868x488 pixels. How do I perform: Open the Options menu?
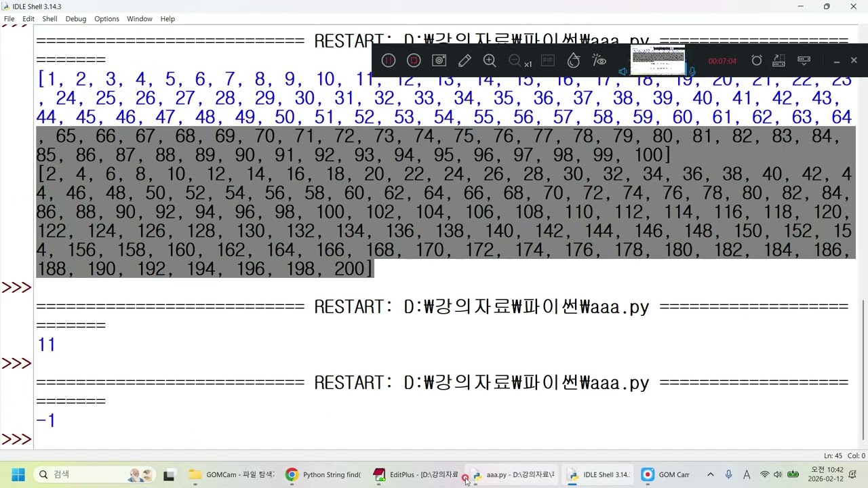[x=106, y=19]
